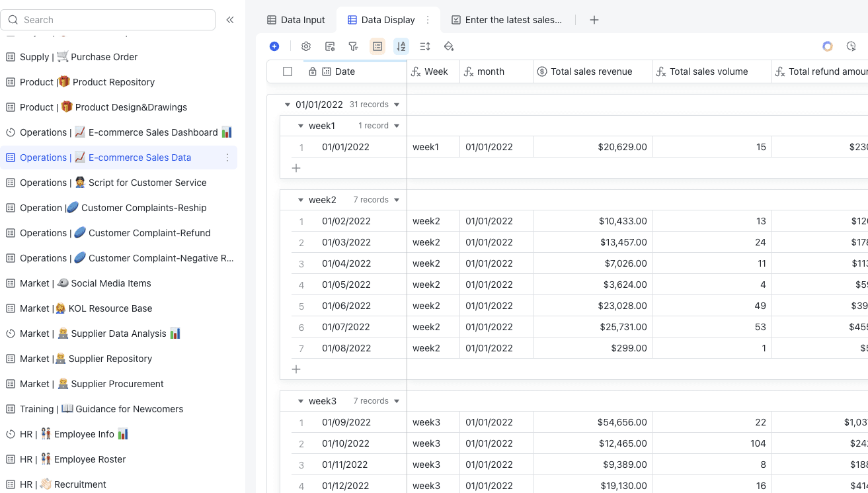Open the field configuration gear icon
The image size is (868, 493).
point(306,46)
